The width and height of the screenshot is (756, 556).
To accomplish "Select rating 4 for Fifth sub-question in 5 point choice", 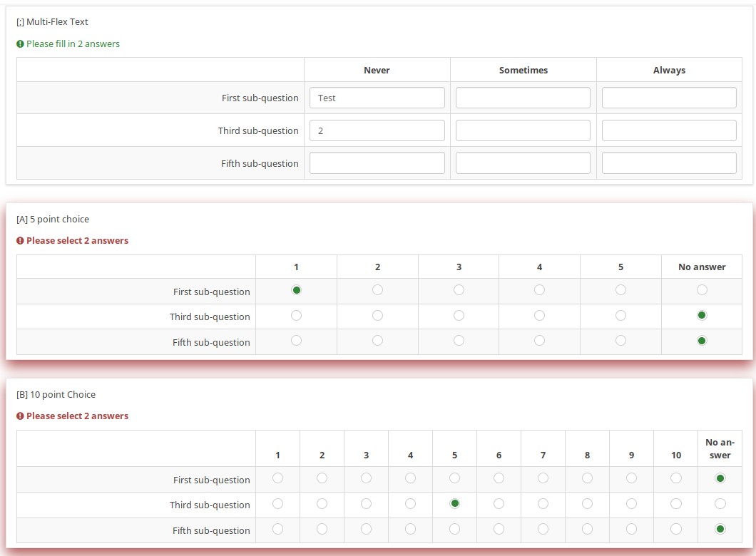I will click(539, 341).
